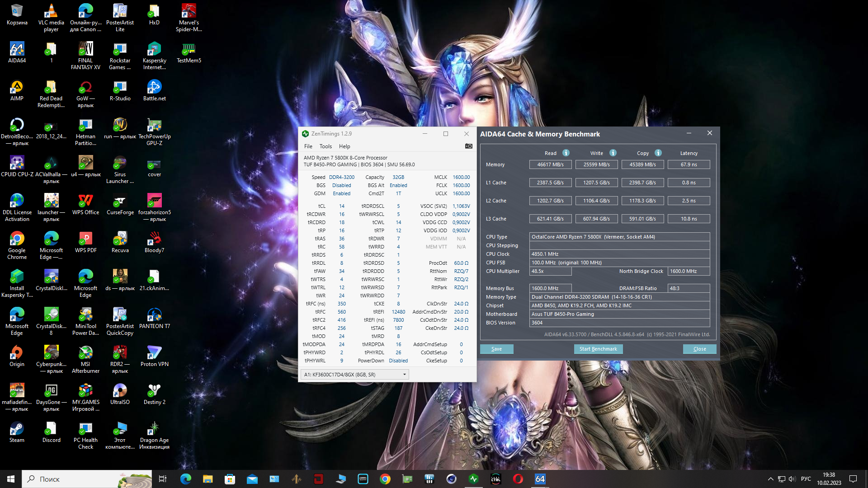Viewport: 868px width, 488px height.
Task: Click AIDA64 icon in the taskbar
Action: [540, 479]
